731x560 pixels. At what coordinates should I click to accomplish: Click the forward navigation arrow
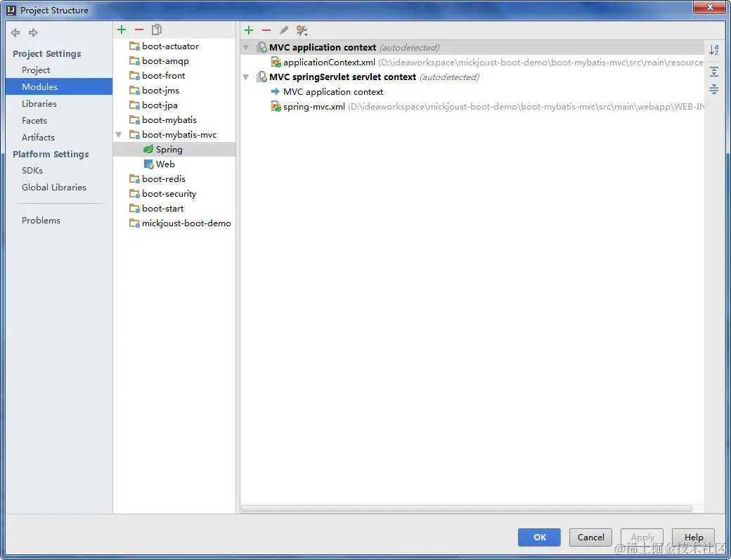coord(33,32)
